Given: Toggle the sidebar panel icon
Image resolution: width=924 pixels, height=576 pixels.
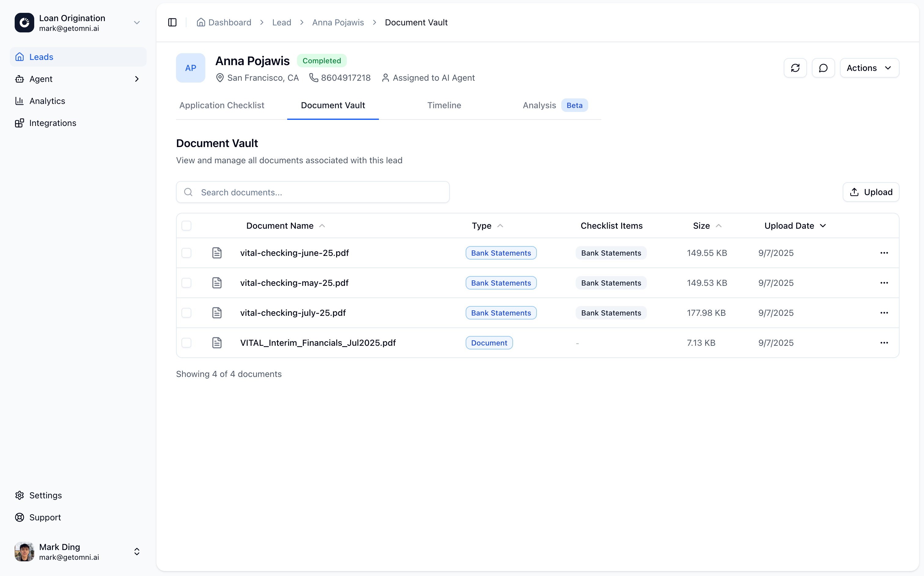Looking at the screenshot, I should pyautogui.click(x=172, y=23).
